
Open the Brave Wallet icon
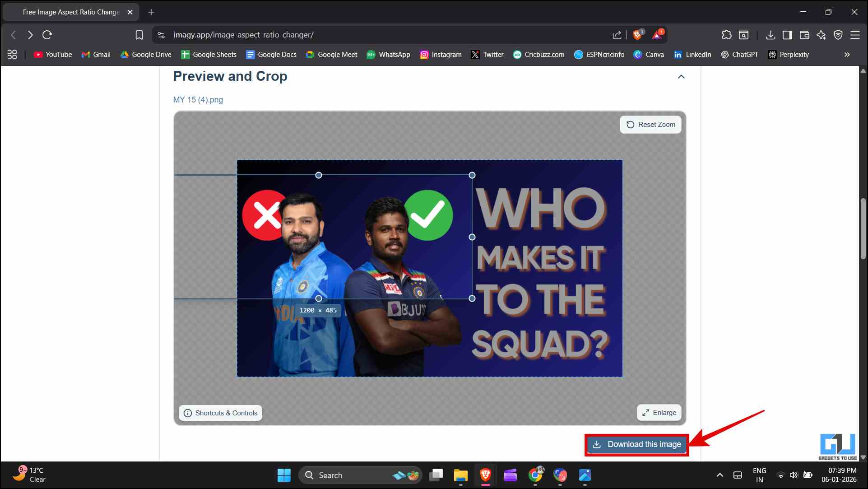tap(804, 35)
